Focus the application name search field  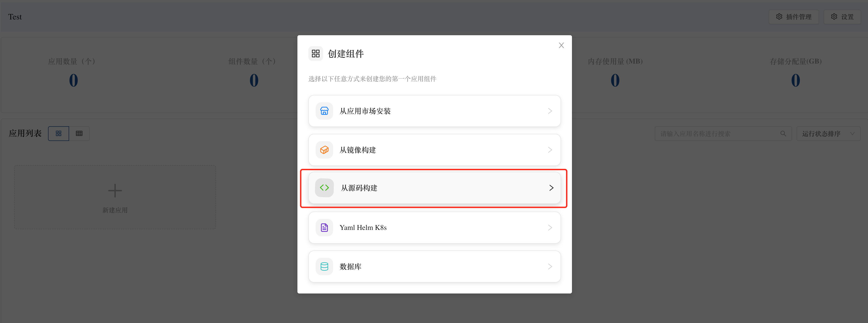click(x=718, y=134)
